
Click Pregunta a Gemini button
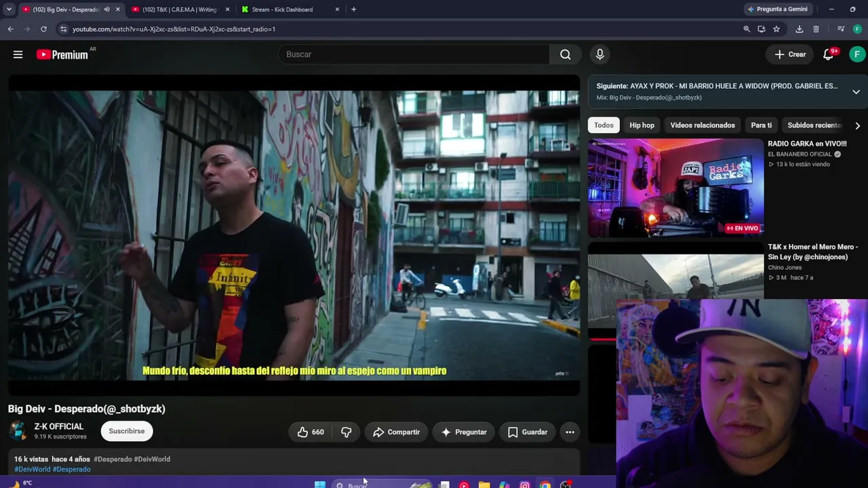pyautogui.click(x=777, y=9)
